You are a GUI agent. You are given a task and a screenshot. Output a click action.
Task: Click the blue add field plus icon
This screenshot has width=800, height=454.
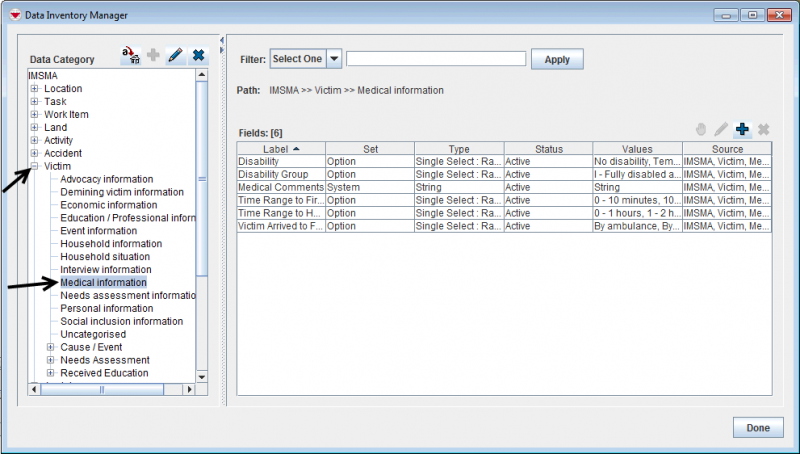(742, 129)
